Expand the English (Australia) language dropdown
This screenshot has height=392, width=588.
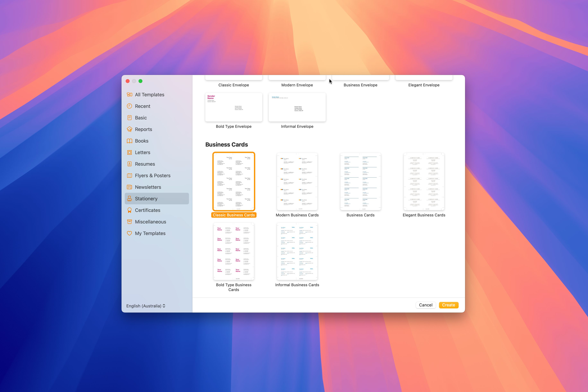click(146, 305)
